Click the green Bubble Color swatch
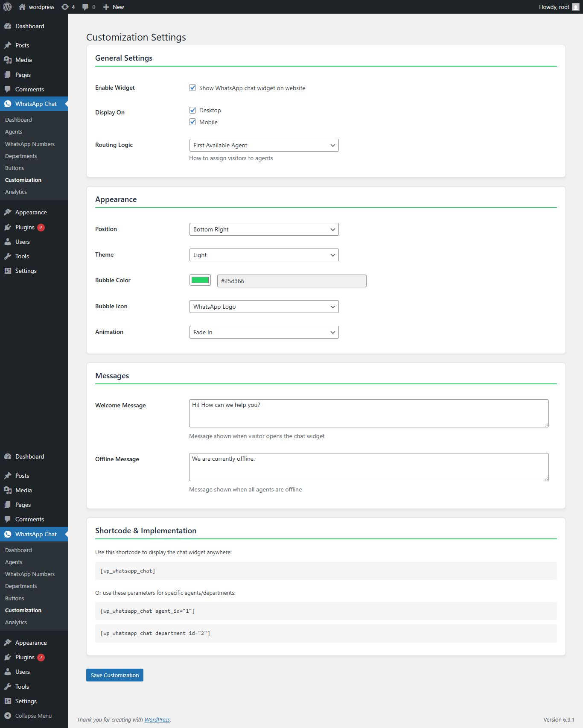 [200, 280]
